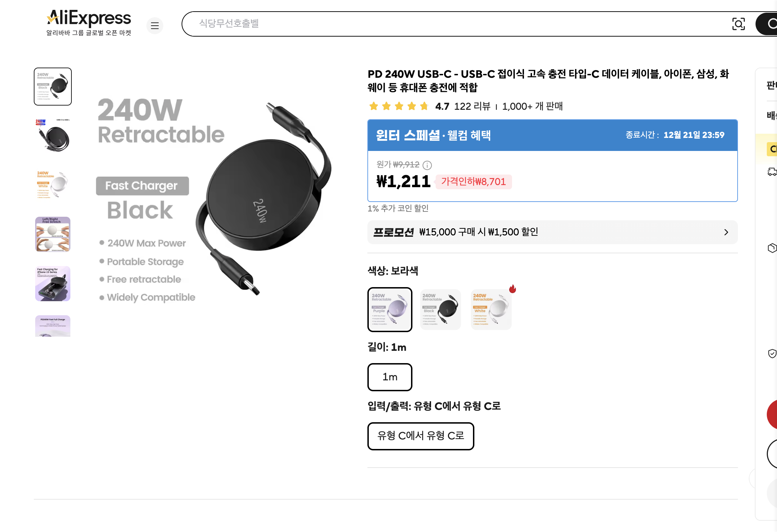Expand the promotion discount details
The height and width of the screenshot is (532, 777).
(x=727, y=232)
